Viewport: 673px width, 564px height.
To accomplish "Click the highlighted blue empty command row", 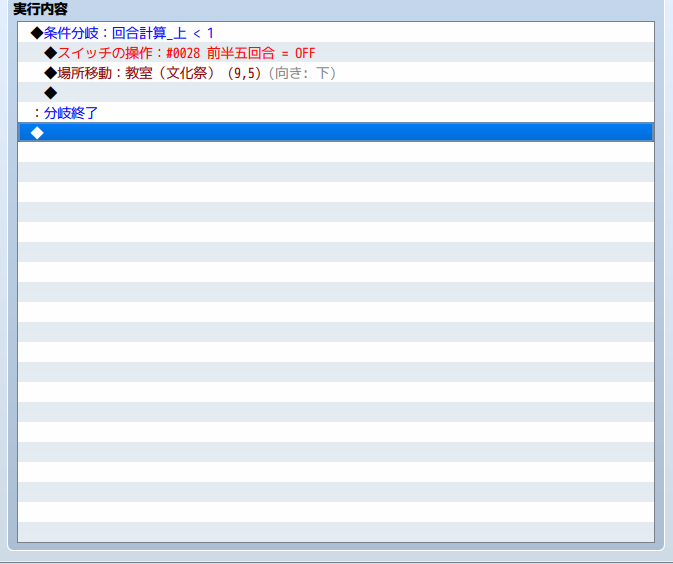I will click(x=336, y=133).
